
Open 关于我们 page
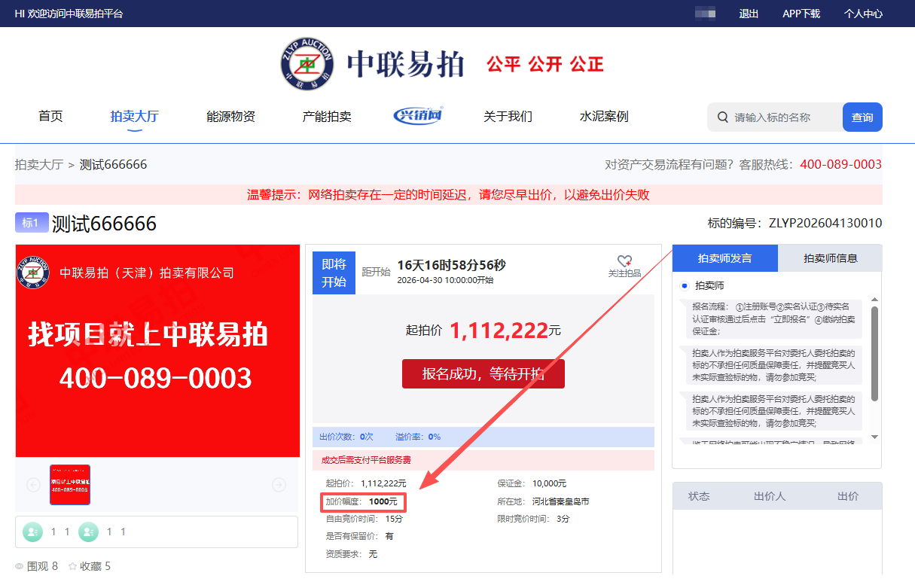click(508, 117)
